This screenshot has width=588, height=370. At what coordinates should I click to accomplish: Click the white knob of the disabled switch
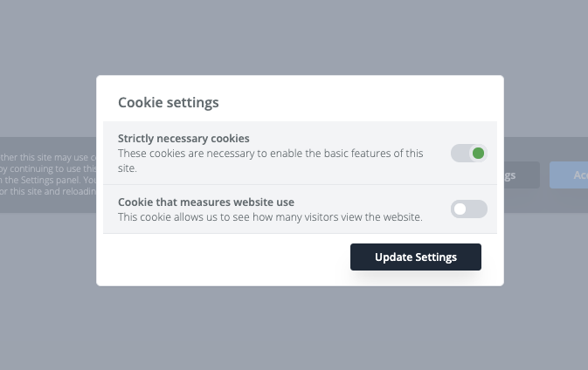tap(460, 209)
